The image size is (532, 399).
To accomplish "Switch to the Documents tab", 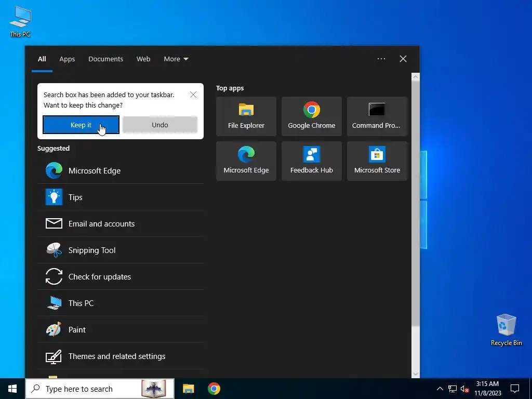I will (105, 59).
